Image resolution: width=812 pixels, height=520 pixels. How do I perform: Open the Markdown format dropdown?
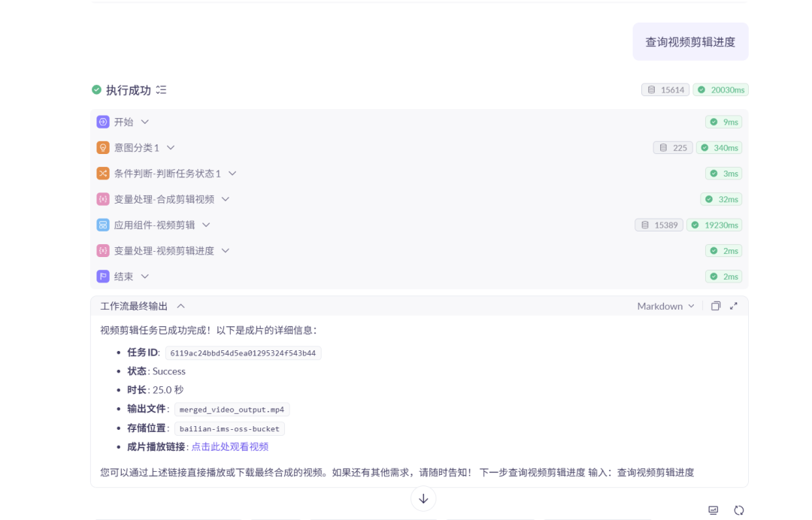664,306
